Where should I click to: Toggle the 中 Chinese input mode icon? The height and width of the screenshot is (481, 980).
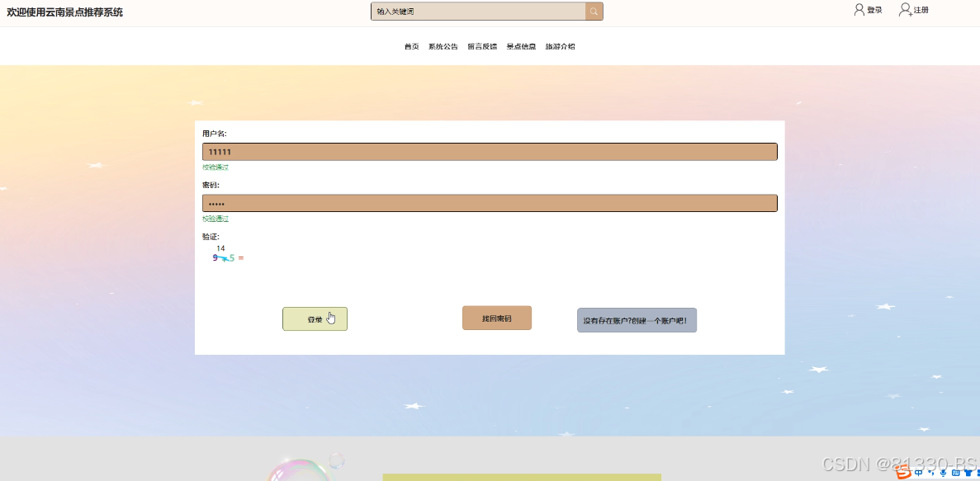point(918,473)
